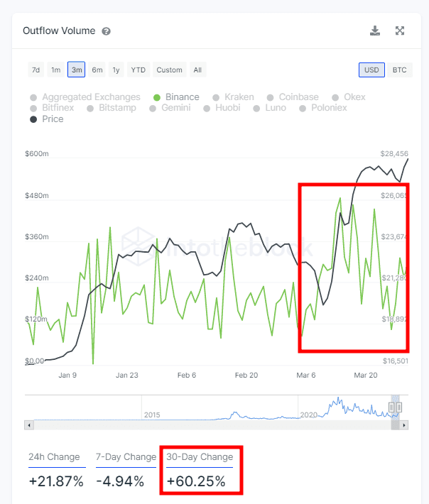Viewport: 429px width, 504px height.
Task: Toggle Aggregated Exchanges series
Action: coord(85,97)
